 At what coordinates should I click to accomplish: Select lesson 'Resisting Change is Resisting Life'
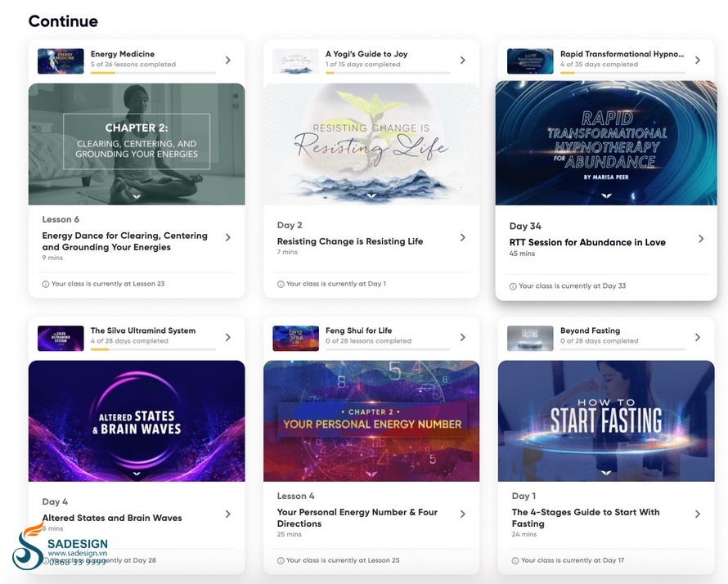tap(350, 241)
